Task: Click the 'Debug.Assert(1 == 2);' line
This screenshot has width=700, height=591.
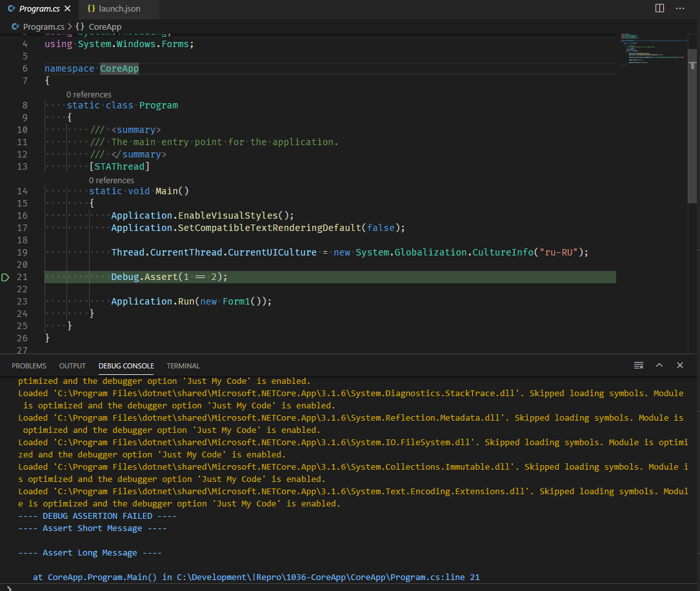Action: coord(169,277)
